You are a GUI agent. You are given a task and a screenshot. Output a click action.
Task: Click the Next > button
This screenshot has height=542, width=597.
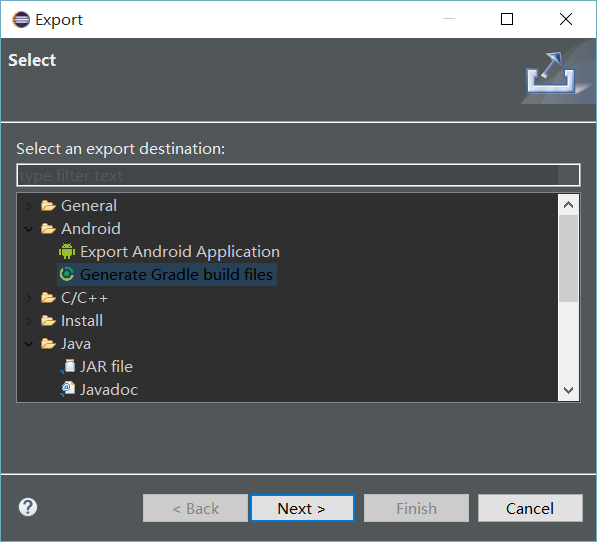click(302, 508)
